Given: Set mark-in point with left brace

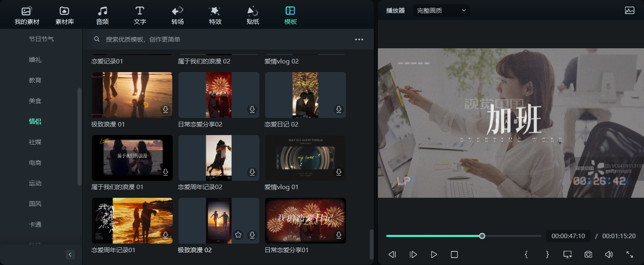Looking at the screenshot, I should tap(526, 254).
